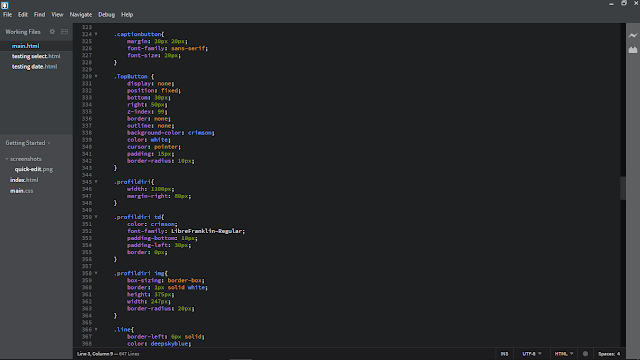Select testing select.html in Working Files

pos(36,56)
